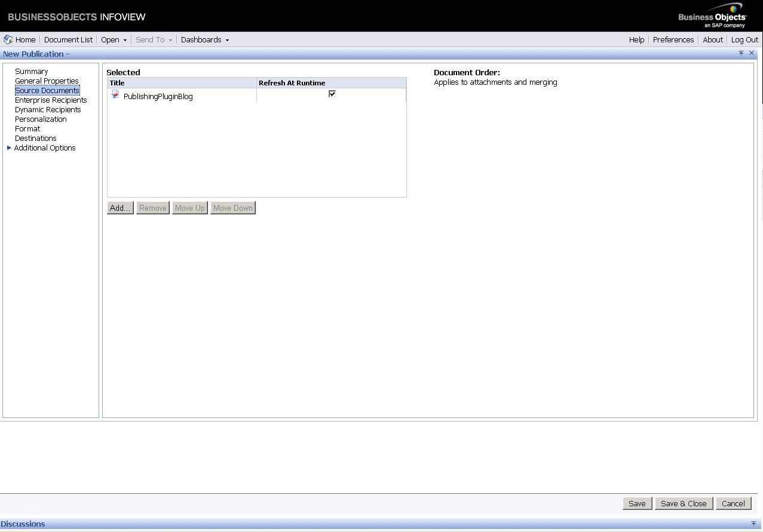Open the About dialog

point(713,40)
